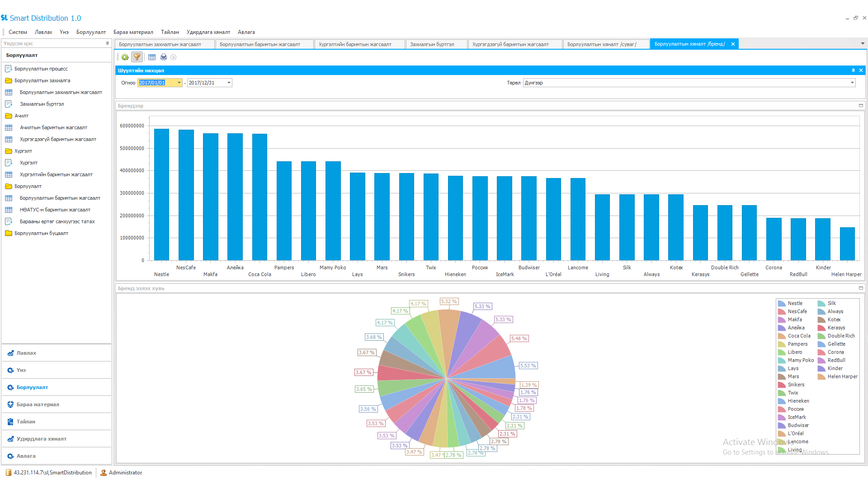Screen dimensions: 868x488
Task: Open the Удирдлага хяналт navigation group
Action: click(57, 439)
